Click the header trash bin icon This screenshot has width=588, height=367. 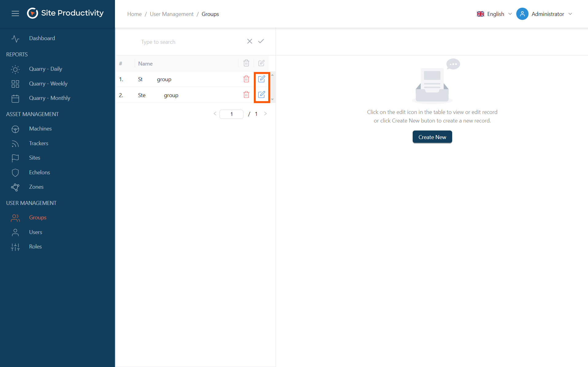(246, 63)
